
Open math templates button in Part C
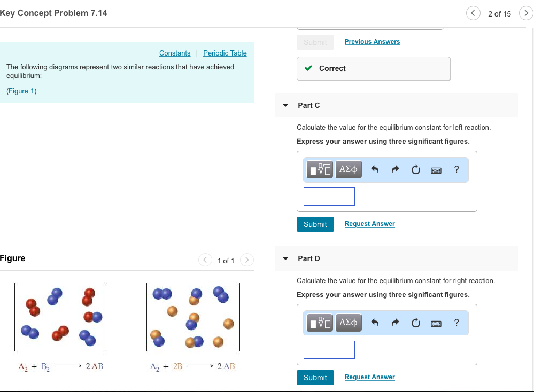coord(320,170)
